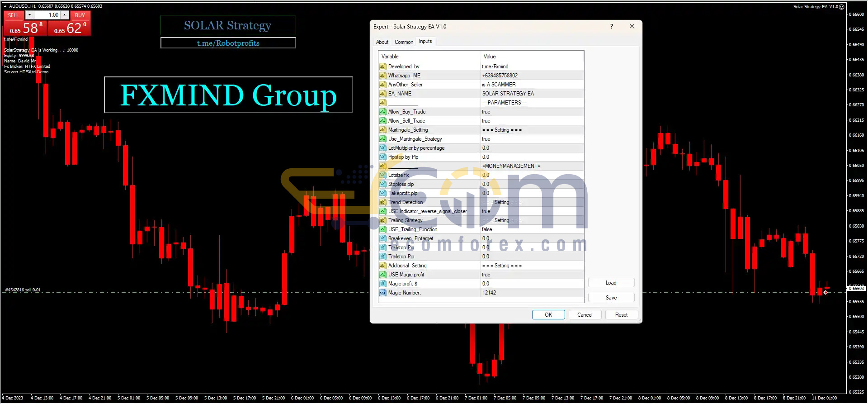
Task: Switch to the Common tab
Action: 404,42
